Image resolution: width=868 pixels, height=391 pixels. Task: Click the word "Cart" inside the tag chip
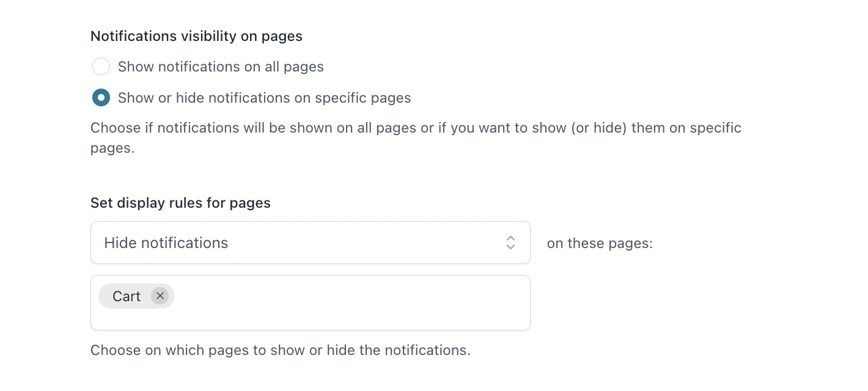tap(127, 296)
